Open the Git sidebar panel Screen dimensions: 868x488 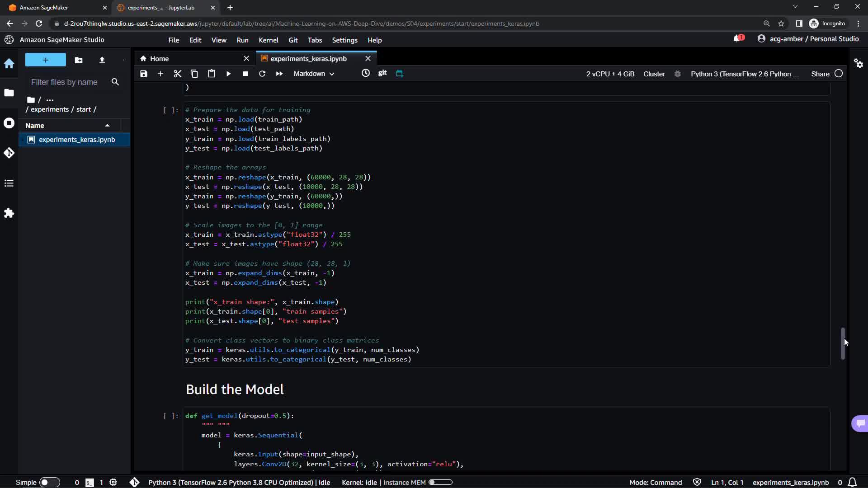point(9,153)
